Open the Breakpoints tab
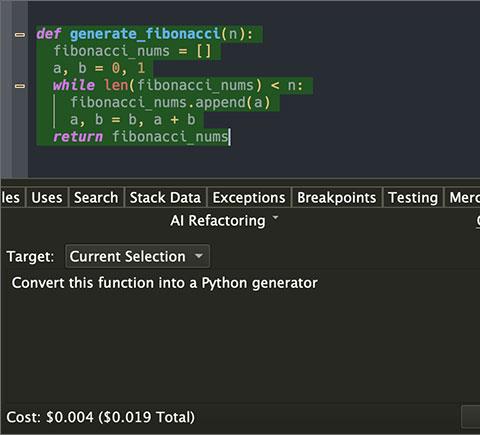Image resolution: width=480 pixels, height=435 pixels. 337,198
